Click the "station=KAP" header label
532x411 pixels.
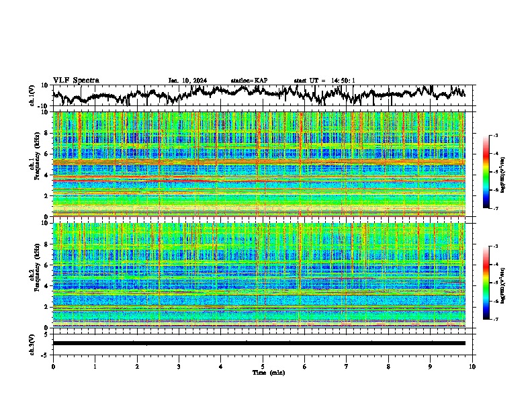click(249, 81)
